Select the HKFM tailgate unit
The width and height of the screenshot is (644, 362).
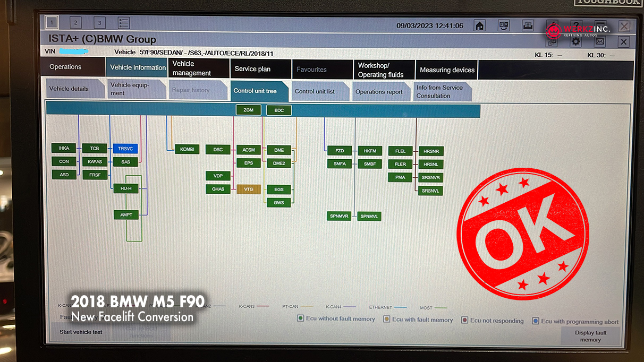tap(370, 151)
